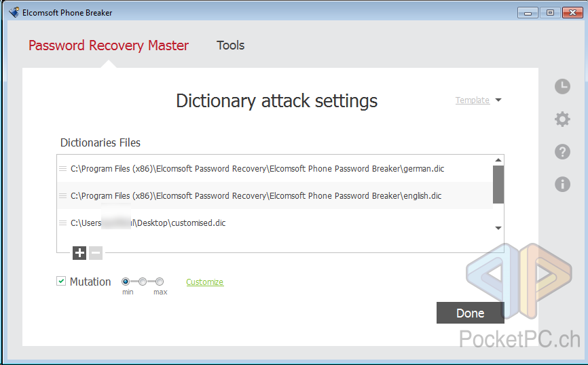Screen dimensions: 588x365
Task: Select the german.dic dictionary path
Action: (x=257, y=169)
